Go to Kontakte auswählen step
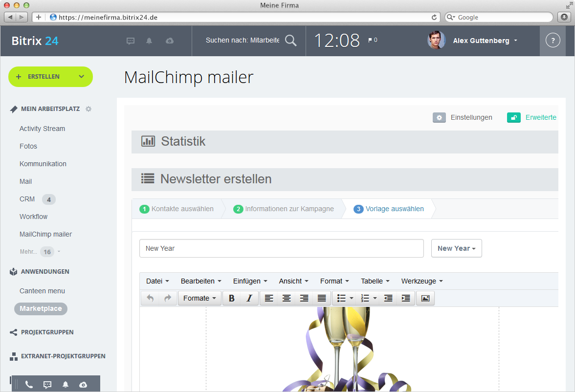This screenshot has width=575, height=392. coord(177,209)
